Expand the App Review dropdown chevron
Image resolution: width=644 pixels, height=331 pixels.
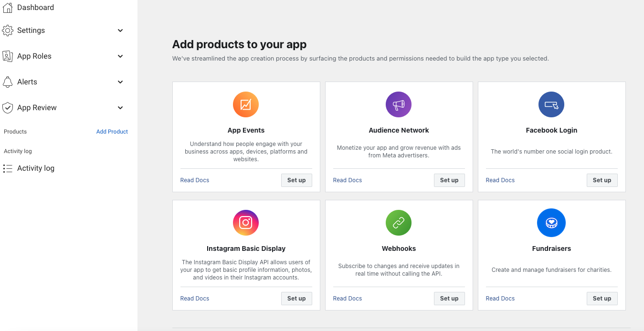coord(120,108)
